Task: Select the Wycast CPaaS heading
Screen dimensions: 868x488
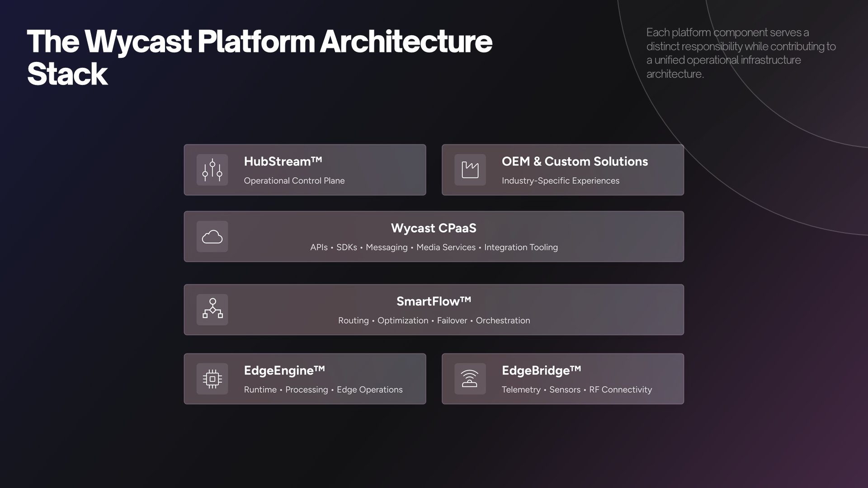Action: click(x=434, y=228)
